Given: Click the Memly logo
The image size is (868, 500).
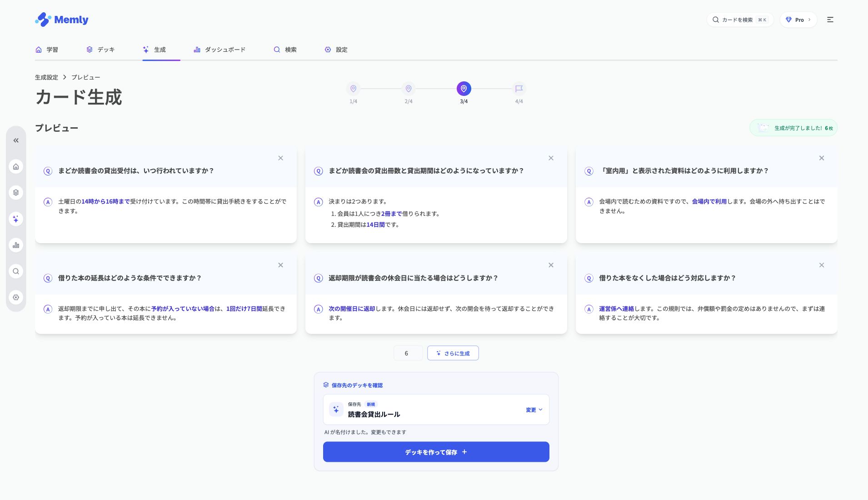Looking at the screenshot, I should [x=61, y=20].
